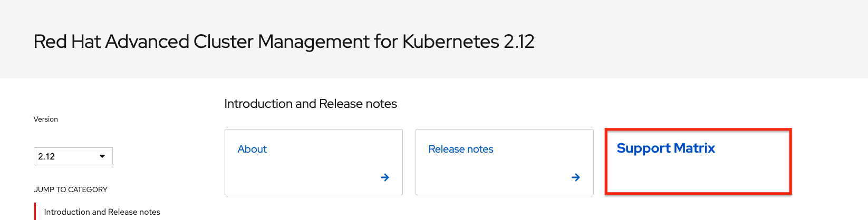Screen dimensions: 868x220
Task: Click the "Kubernetes 2.12" text in the title
Action: 468,42
